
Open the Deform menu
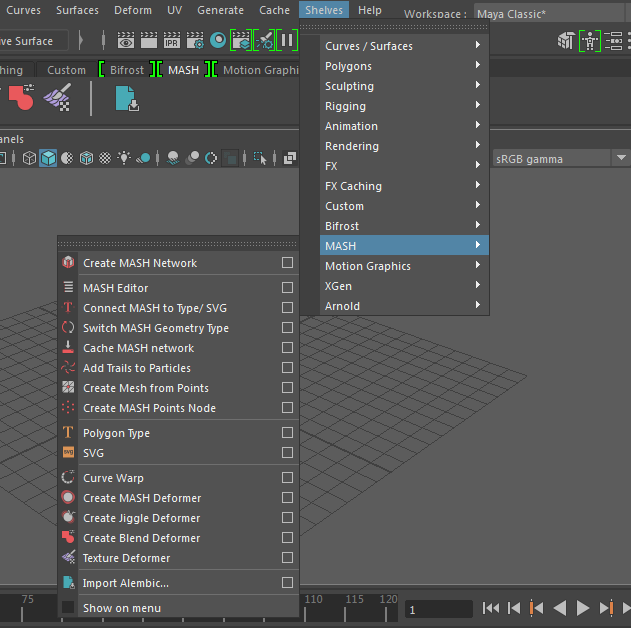(133, 10)
